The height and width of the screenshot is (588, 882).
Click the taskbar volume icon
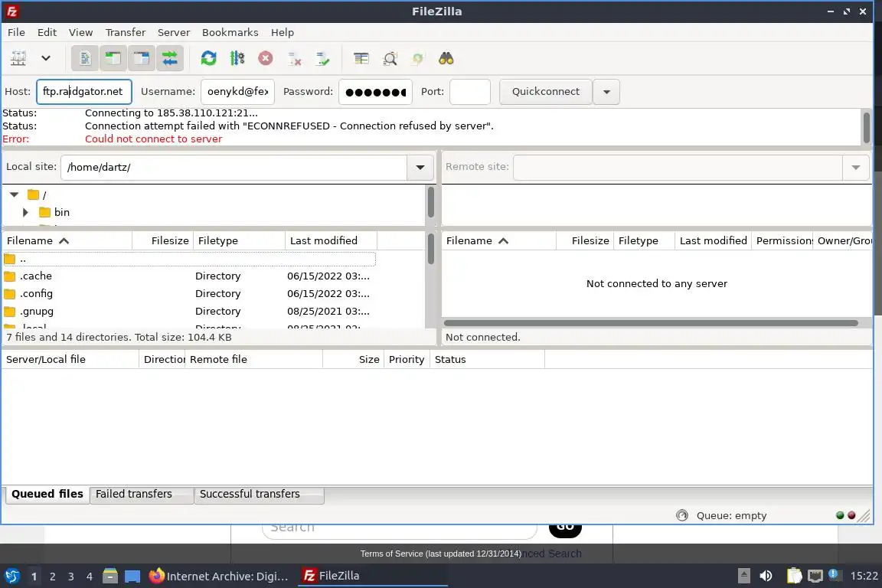(x=766, y=576)
